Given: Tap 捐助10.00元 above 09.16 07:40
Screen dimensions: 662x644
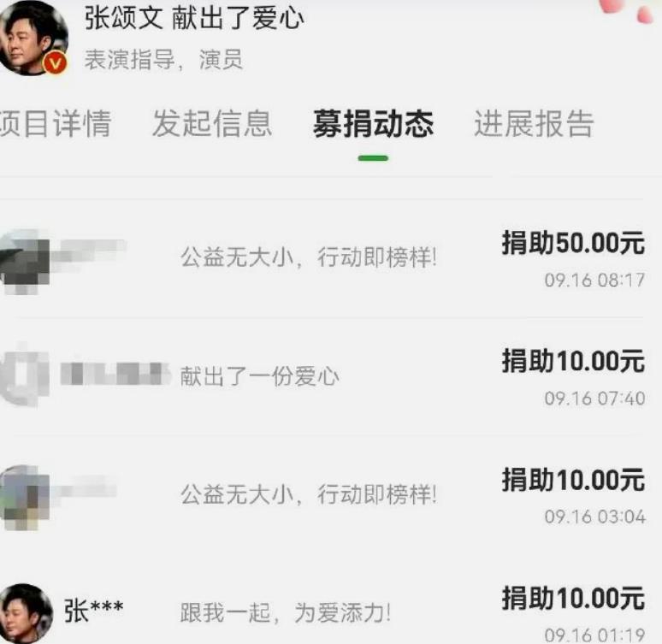Looking at the screenshot, I should click(573, 361).
